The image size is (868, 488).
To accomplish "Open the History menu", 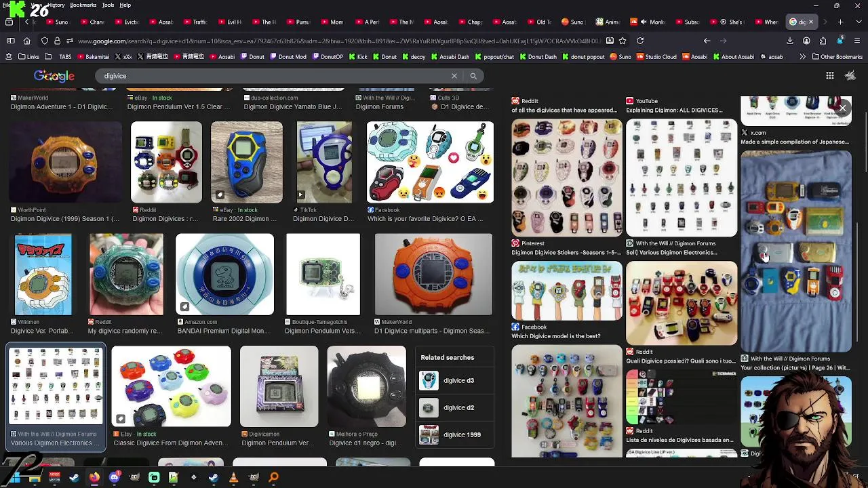I will point(56,5).
